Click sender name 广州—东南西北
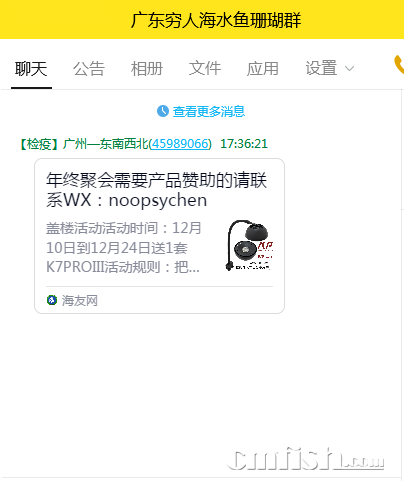Screen dimensions: 404x481 point(105,144)
